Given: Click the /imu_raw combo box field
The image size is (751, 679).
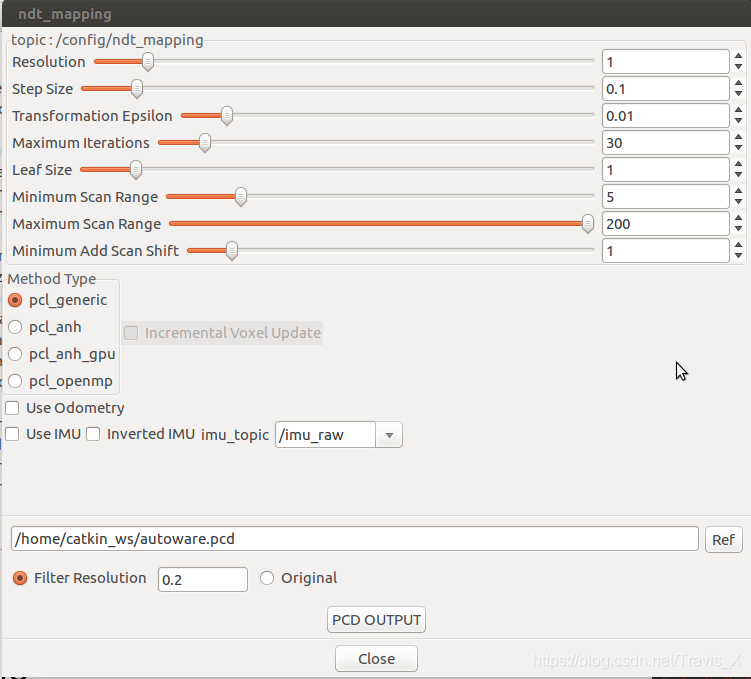Looking at the screenshot, I should pyautogui.click(x=325, y=435).
